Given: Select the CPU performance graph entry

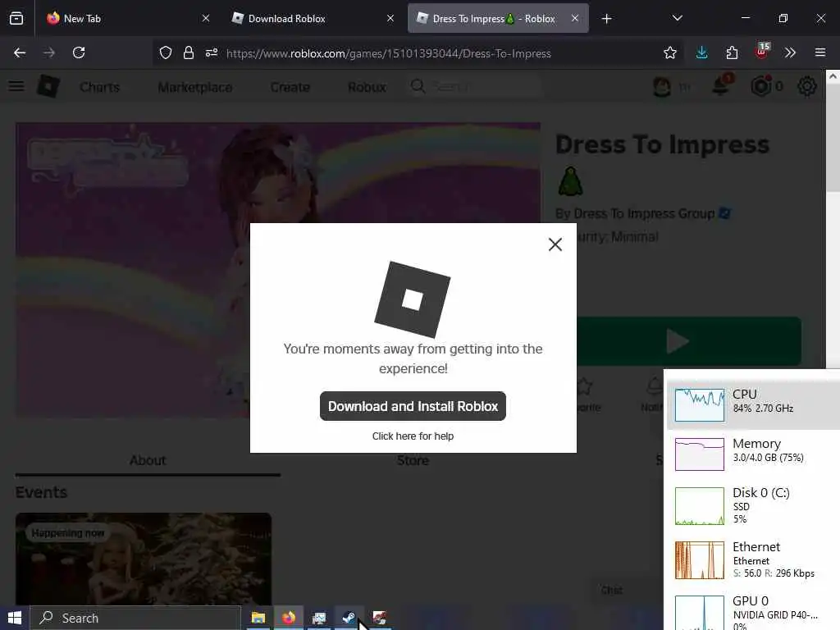Looking at the screenshot, I should click(x=753, y=404).
